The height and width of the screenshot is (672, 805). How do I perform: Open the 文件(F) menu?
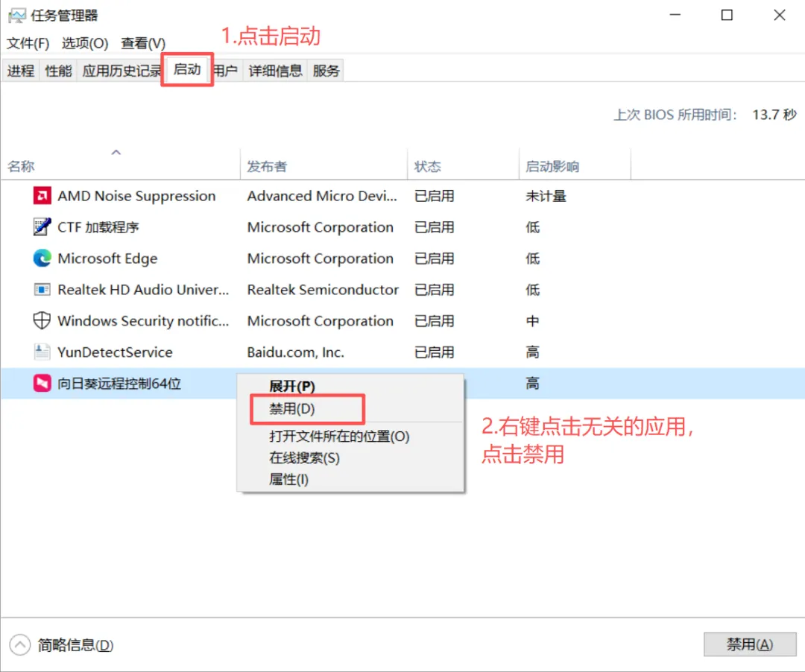pos(28,43)
